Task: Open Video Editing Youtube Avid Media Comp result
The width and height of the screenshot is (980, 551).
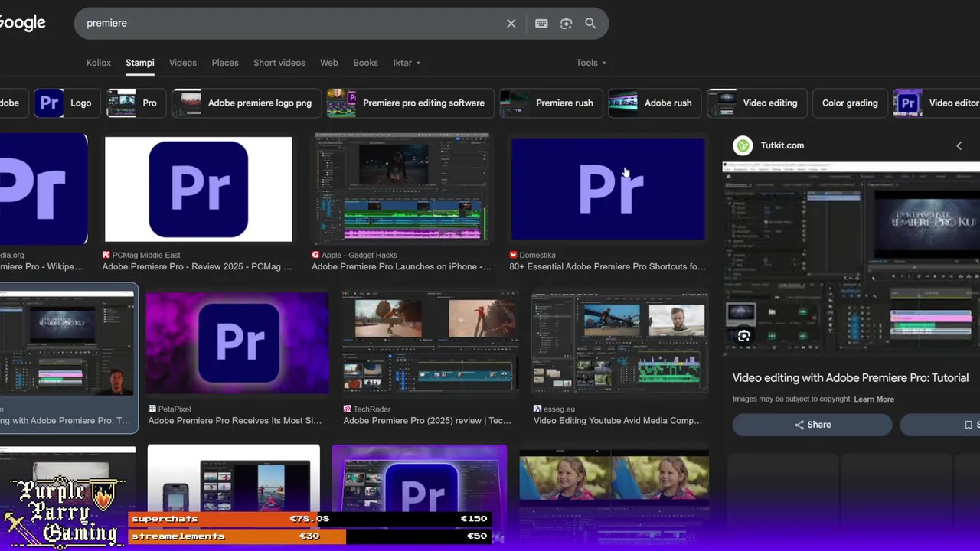Action: (x=618, y=421)
